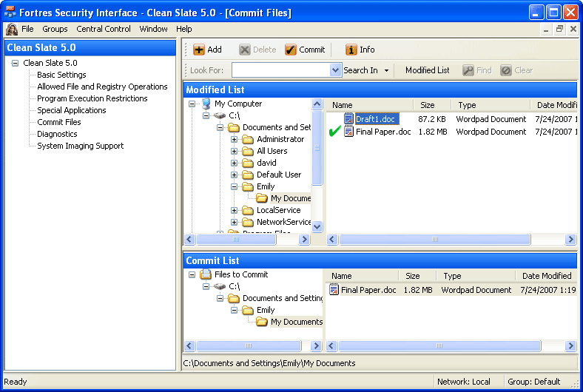Click left arrow of Commit List tree scrollbar
This screenshot has height=392, width=583.
(189, 346)
